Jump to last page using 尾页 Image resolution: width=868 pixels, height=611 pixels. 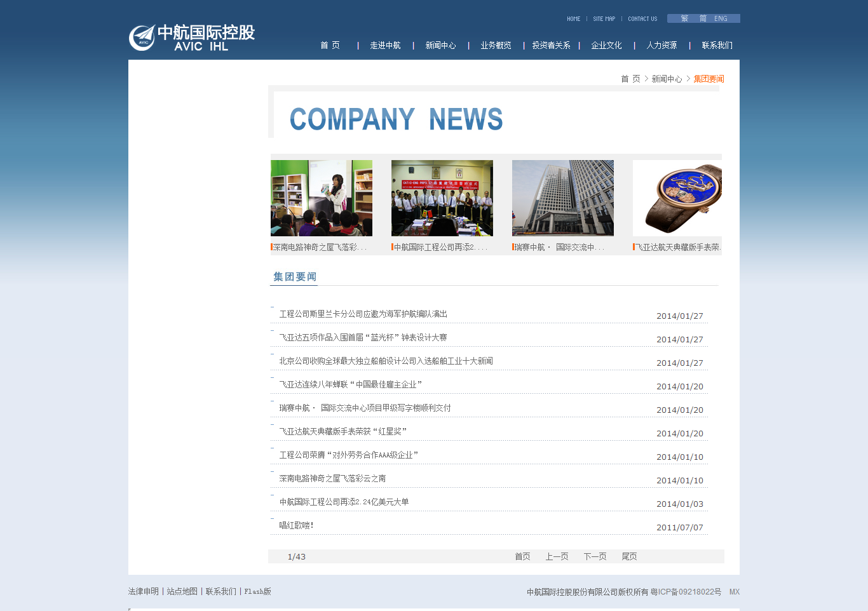click(x=629, y=556)
